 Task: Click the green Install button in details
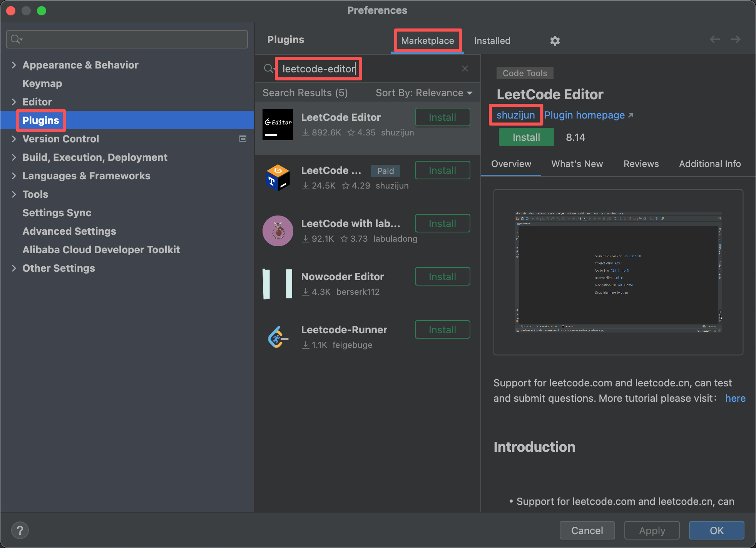(526, 137)
